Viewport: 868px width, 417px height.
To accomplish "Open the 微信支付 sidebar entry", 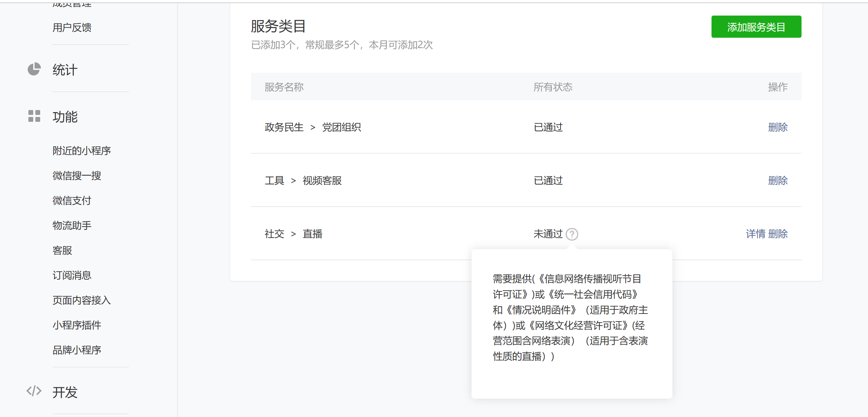I will coord(72,201).
